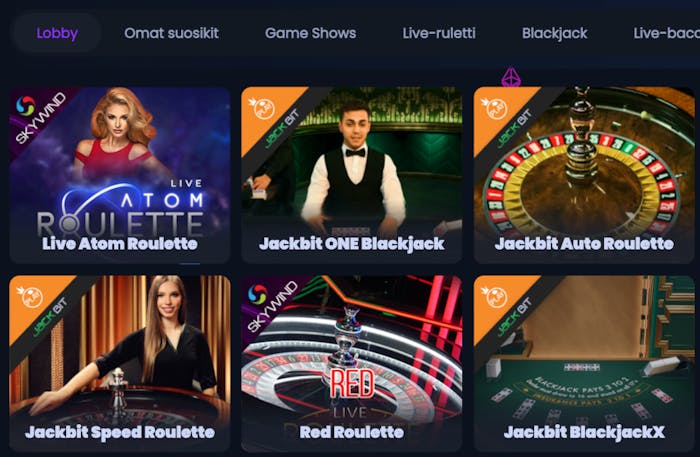This screenshot has width=700, height=457.
Task: Click Skywind logo on Live Atom Roulette
Action: tap(40, 117)
